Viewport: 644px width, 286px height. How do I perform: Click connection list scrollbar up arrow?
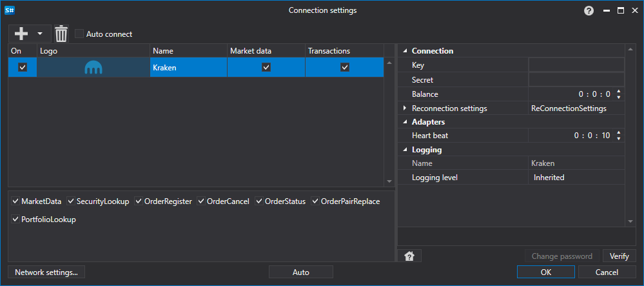tap(389, 63)
